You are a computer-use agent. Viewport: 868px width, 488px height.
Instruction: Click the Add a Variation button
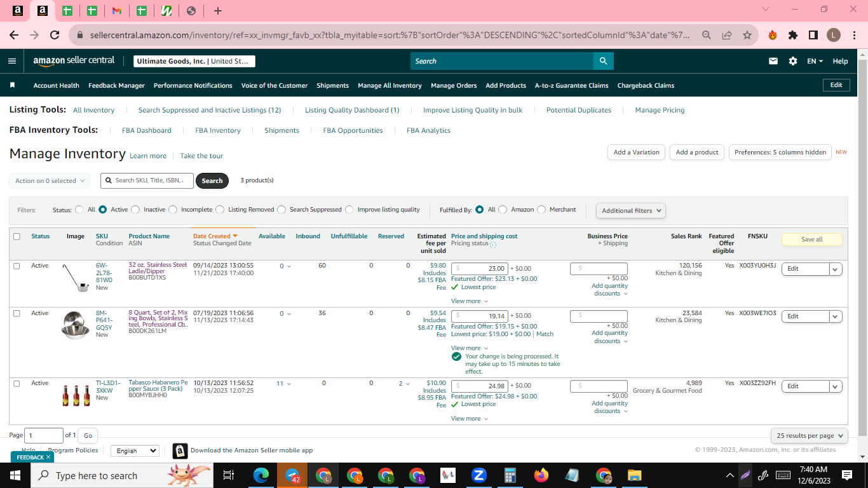(637, 152)
